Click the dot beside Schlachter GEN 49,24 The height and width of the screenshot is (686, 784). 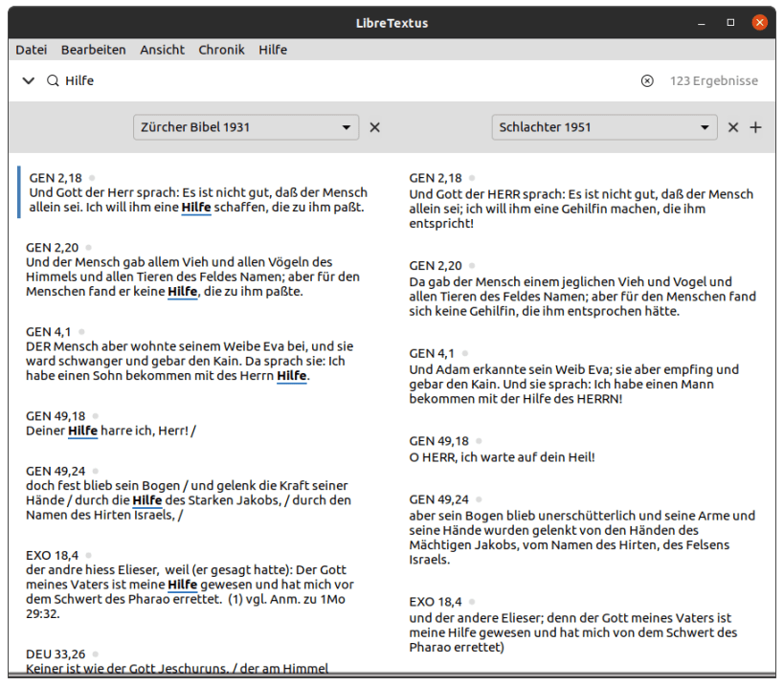coord(479,499)
